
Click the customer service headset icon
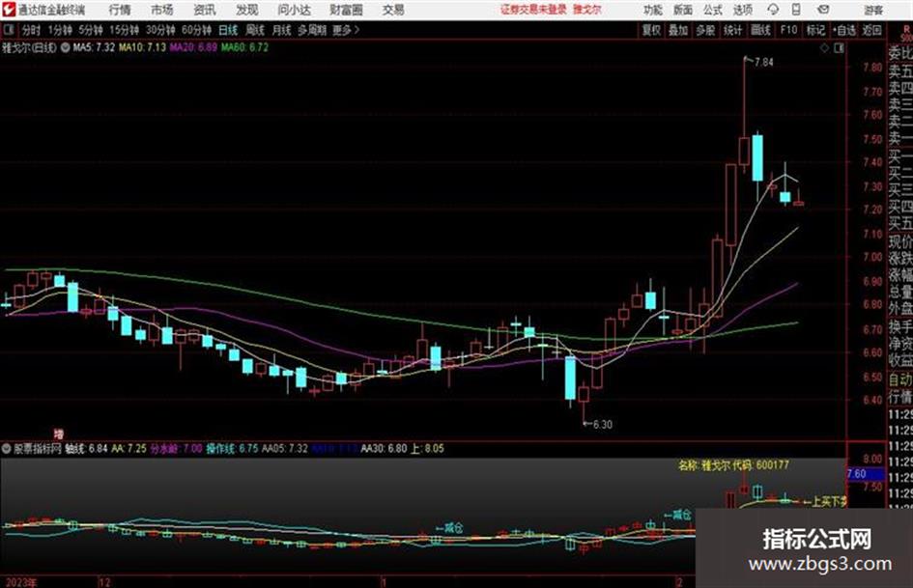(773, 10)
